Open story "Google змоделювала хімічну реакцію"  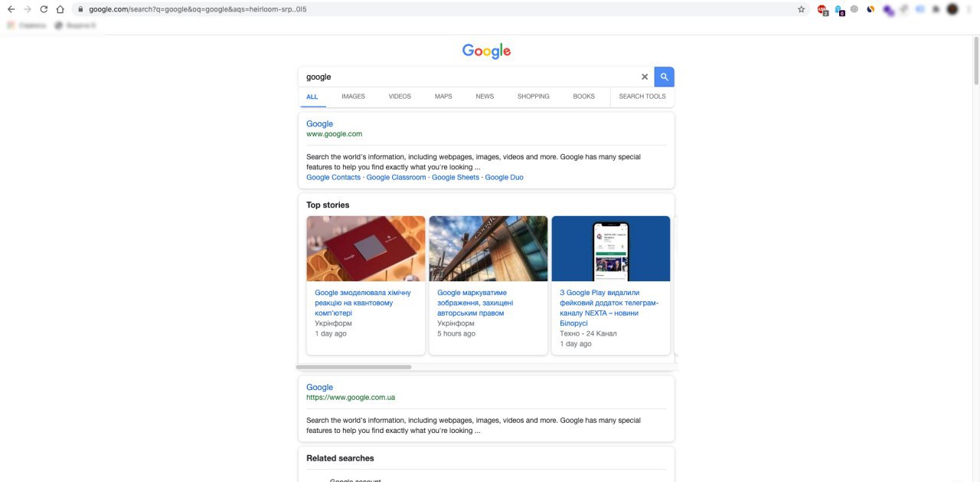363,303
